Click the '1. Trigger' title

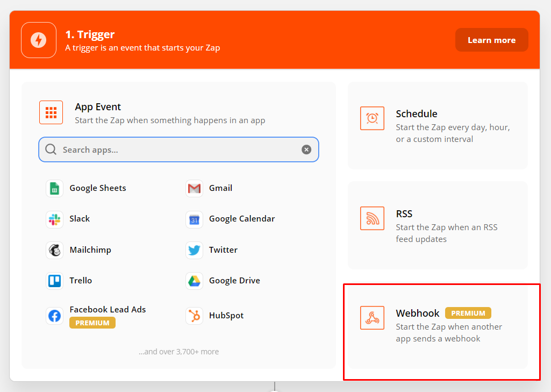point(90,34)
